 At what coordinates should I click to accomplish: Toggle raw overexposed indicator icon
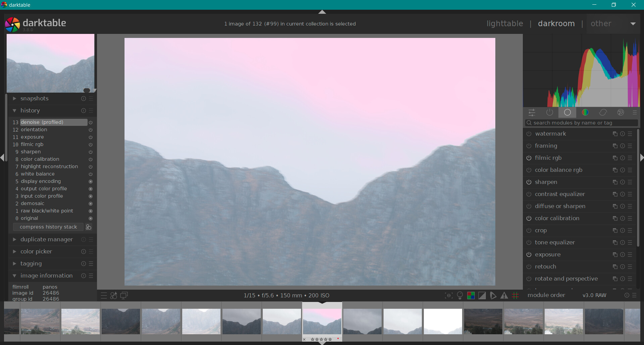[x=471, y=295]
